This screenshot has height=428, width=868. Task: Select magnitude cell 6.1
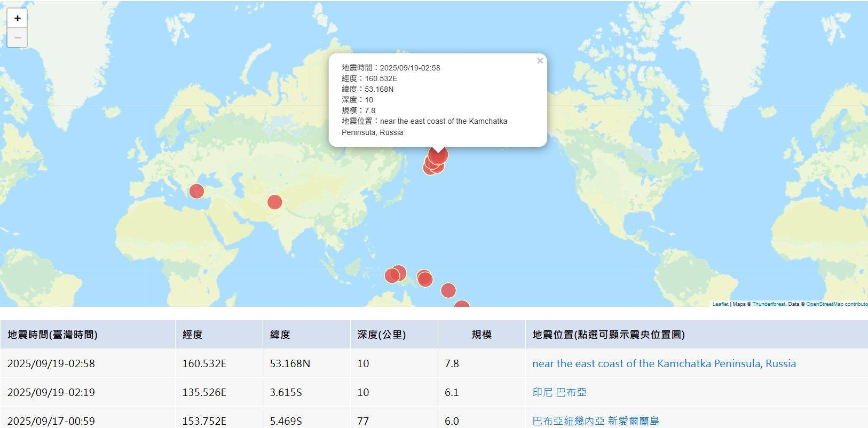pos(482,392)
